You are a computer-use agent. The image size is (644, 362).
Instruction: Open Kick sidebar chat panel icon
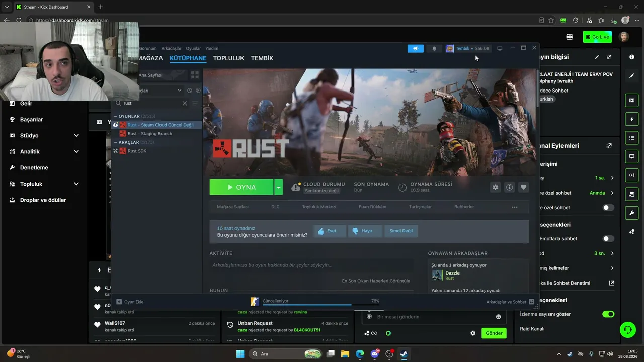pyautogui.click(x=632, y=156)
